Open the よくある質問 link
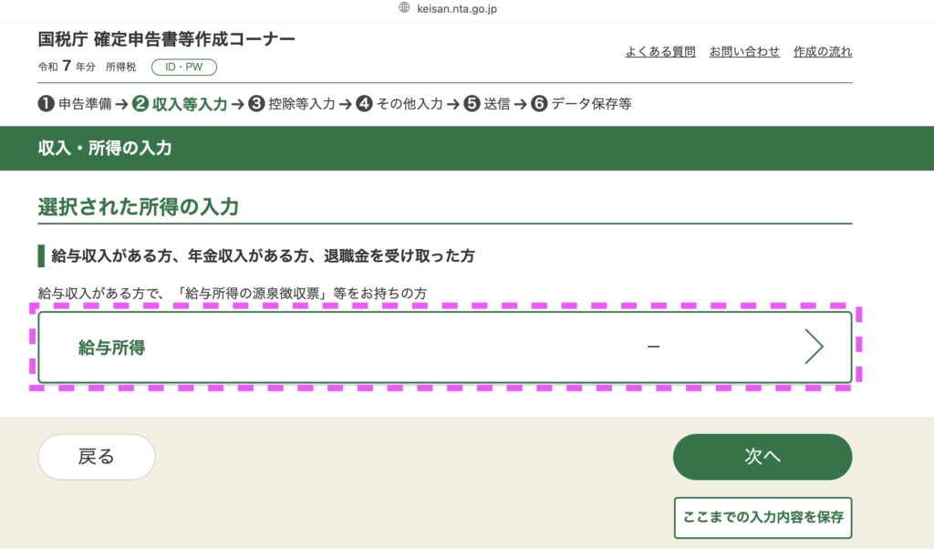Image resolution: width=934 pixels, height=560 pixels. pyautogui.click(x=659, y=52)
